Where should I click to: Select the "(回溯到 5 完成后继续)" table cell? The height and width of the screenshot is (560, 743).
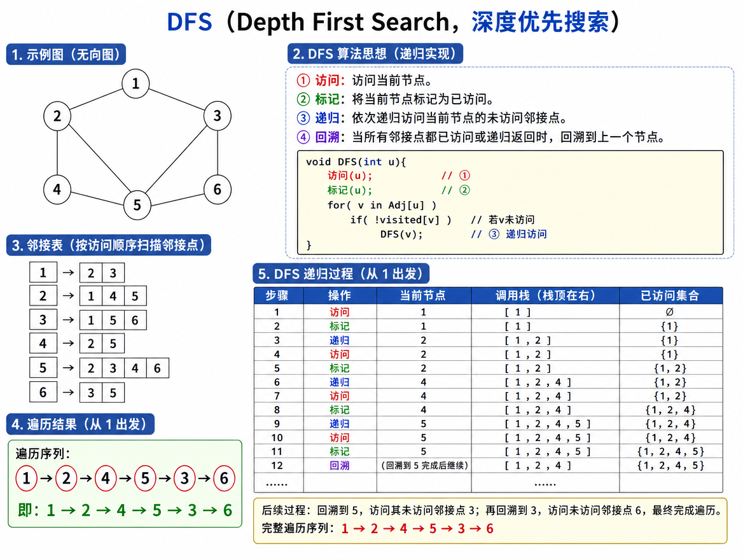[424, 465]
